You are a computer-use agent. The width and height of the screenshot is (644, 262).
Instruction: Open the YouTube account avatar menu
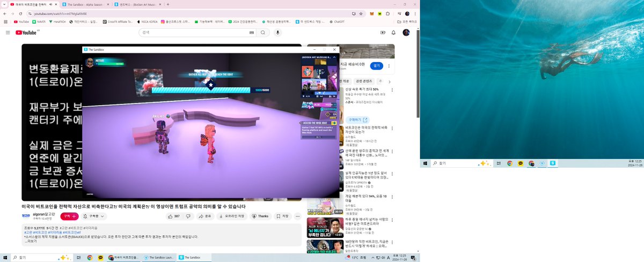point(406,33)
